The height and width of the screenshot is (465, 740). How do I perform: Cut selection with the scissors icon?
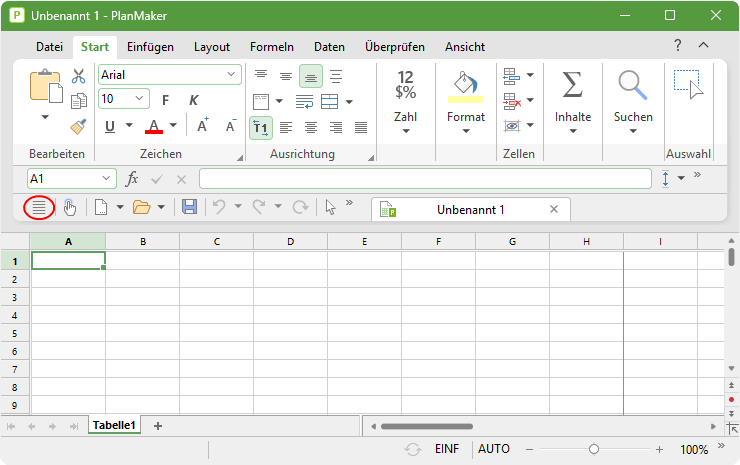pos(78,76)
